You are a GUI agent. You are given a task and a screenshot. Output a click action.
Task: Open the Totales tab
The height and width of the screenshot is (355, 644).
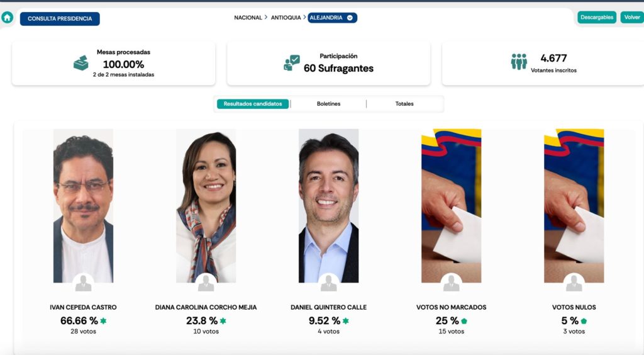(x=404, y=103)
